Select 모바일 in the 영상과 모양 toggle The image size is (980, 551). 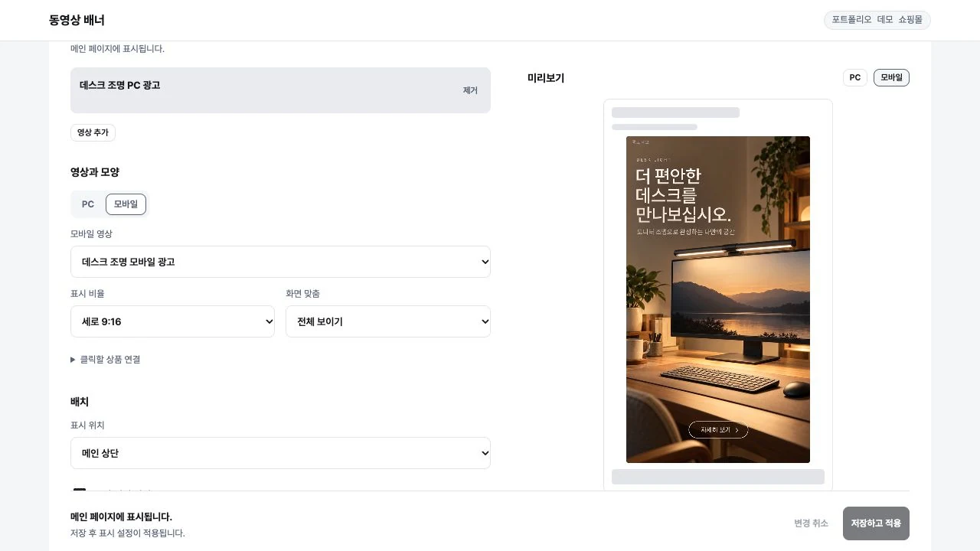126,204
